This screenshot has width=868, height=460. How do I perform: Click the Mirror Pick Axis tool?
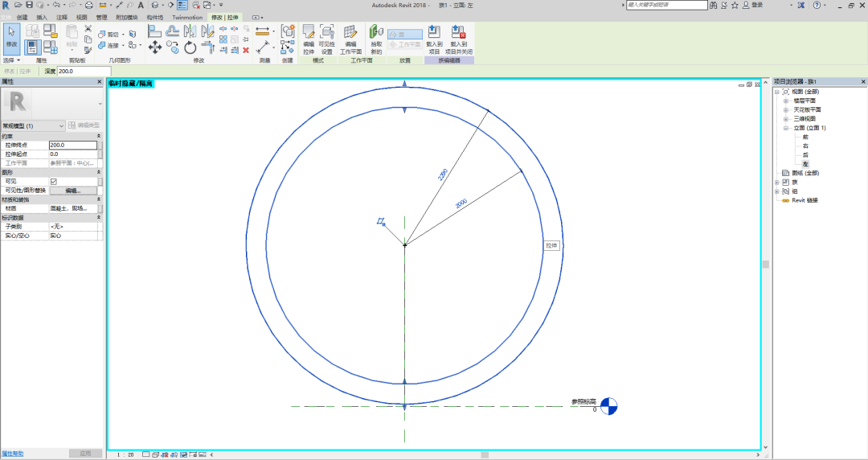(x=190, y=31)
